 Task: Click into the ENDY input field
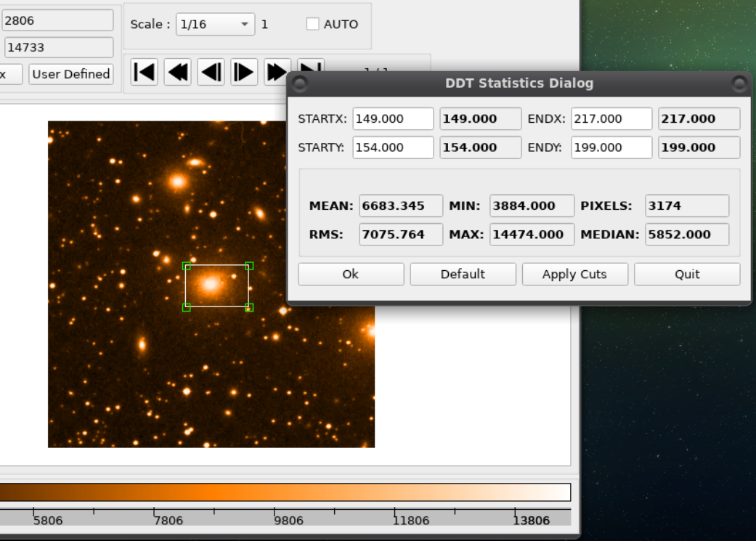pyautogui.click(x=611, y=147)
